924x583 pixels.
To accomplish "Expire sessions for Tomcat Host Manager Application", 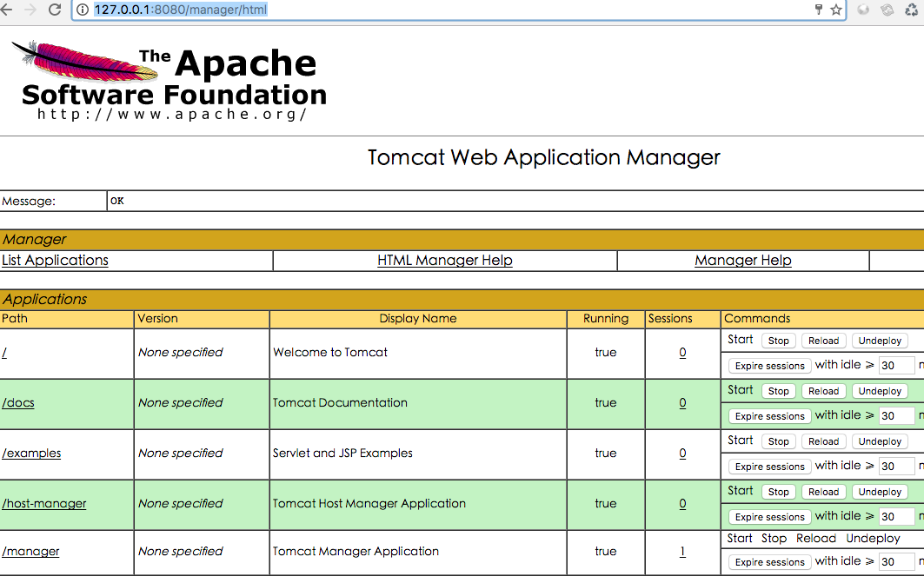I will (x=769, y=517).
